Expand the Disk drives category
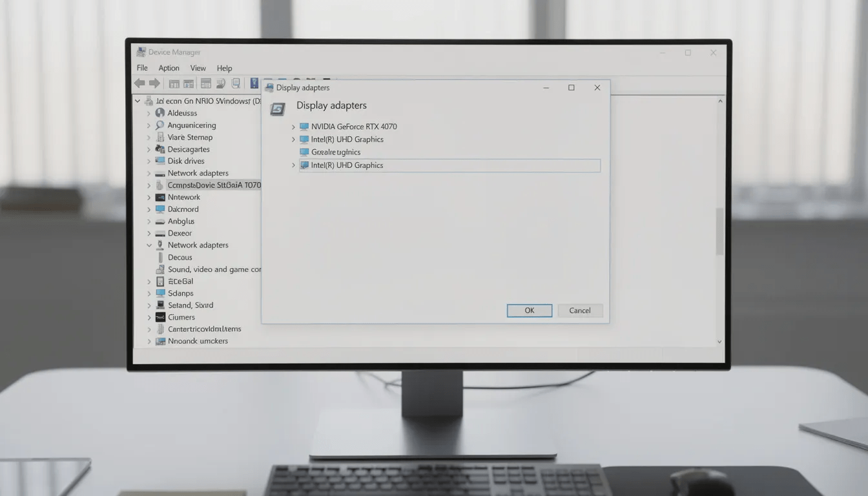868x496 pixels. click(149, 161)
